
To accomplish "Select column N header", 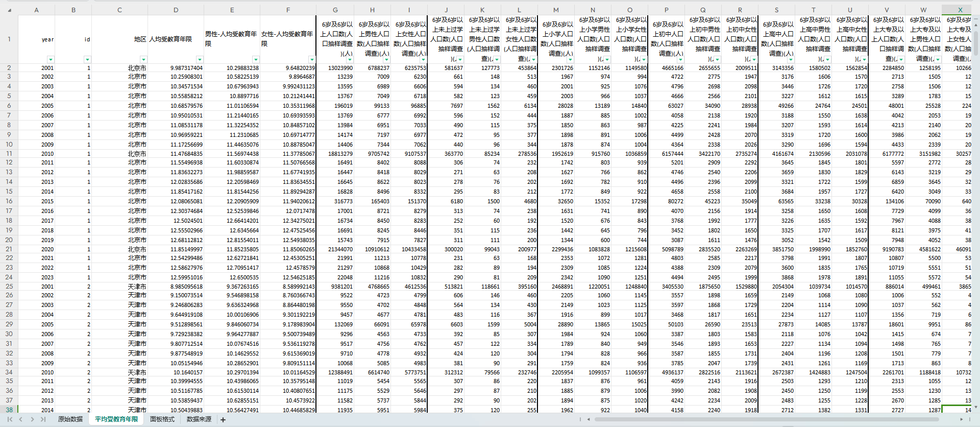I will click(593, 10).
